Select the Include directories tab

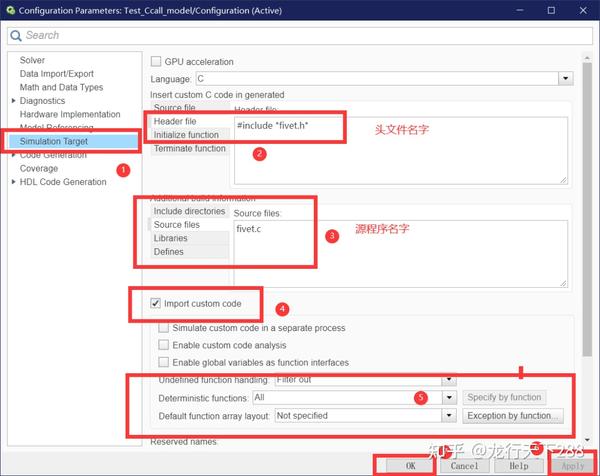click(190, 211)
